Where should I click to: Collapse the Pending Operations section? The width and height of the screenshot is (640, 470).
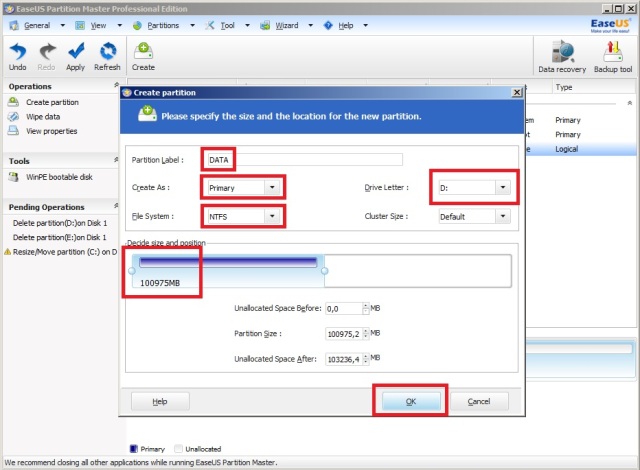(116, 206)
